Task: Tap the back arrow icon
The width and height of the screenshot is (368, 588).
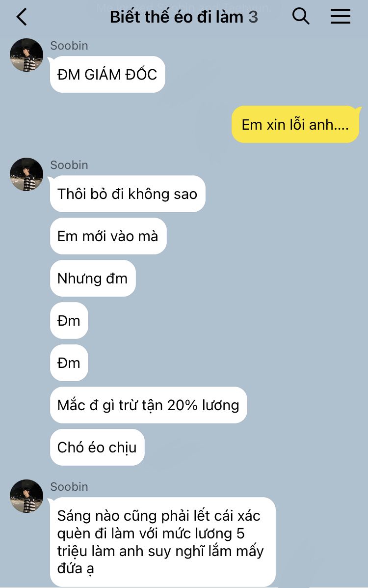Action: click(22, 17)
